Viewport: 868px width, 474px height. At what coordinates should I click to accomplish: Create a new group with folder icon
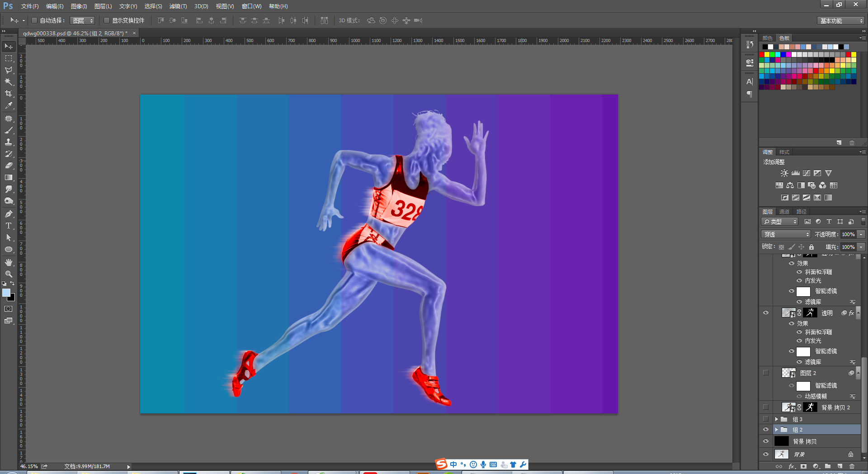pos(828,466)
